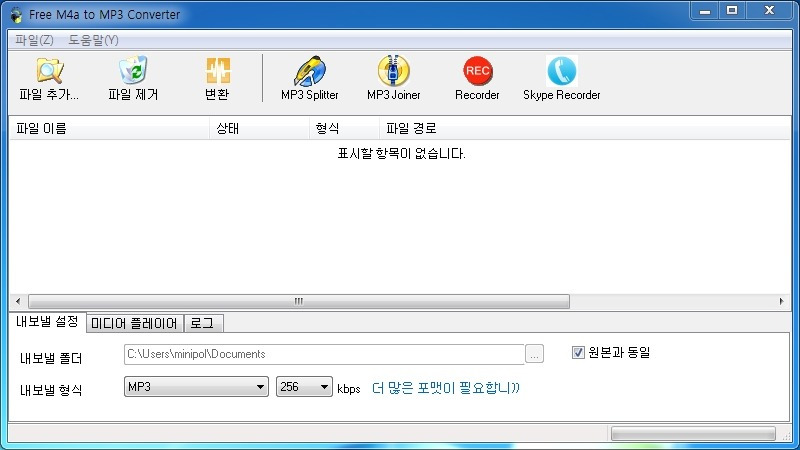The image size is (800, 450).
Task: Switch to the 미디어 플레이어 tab
Action: [134, 323]
